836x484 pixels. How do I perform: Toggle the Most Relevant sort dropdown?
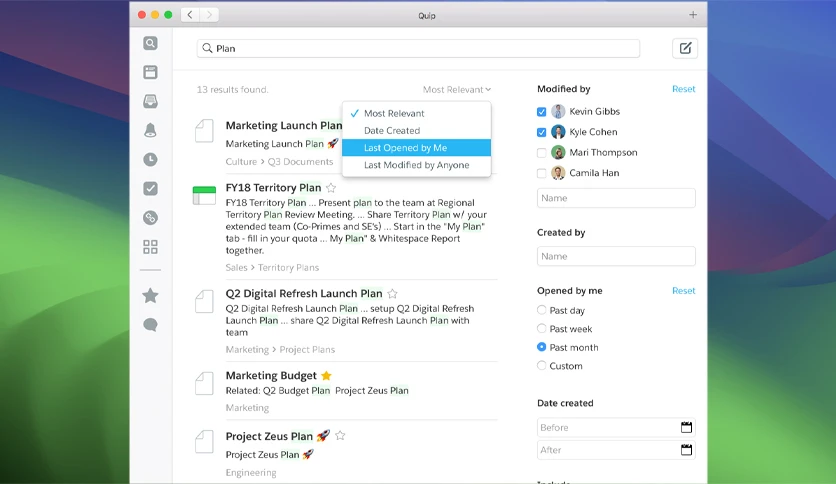[x=457, y=90]
